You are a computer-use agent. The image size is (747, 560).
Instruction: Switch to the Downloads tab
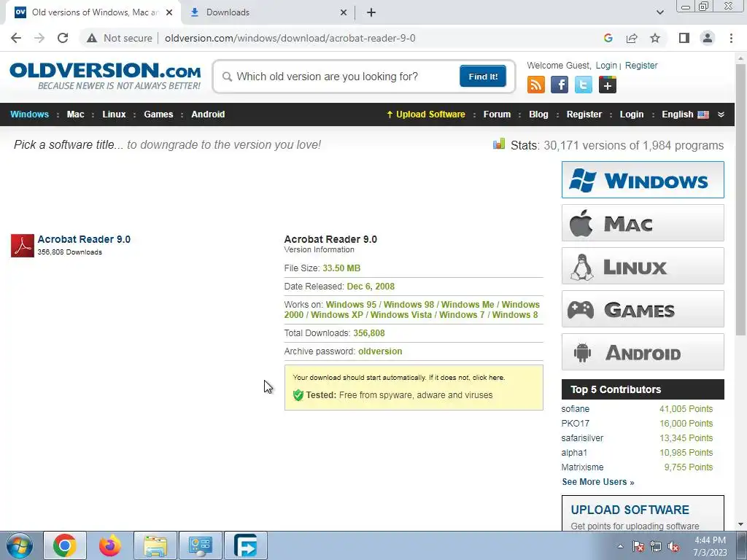tap(267, 12)
